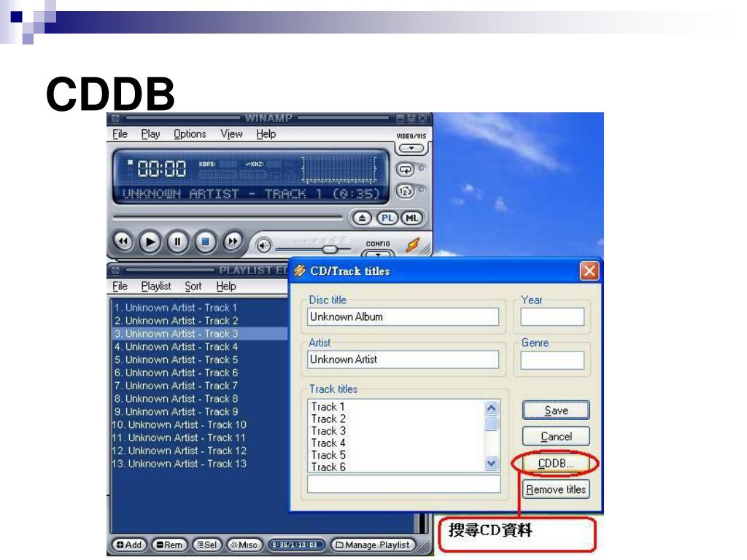The image size is (747, 560).
Task: Click the Previous track button in Winamp
Action: click(x=123, y=241)
